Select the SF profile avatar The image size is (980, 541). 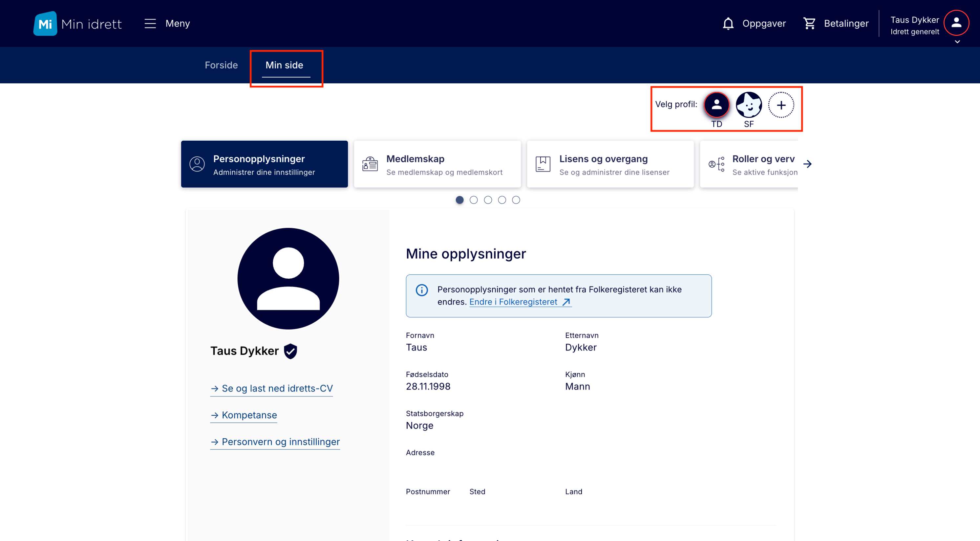click(x=748, y=105)
